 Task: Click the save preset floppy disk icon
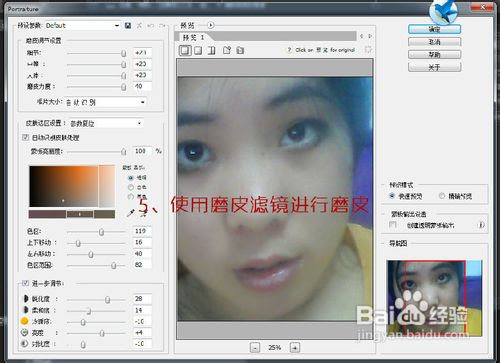point(128,26)
